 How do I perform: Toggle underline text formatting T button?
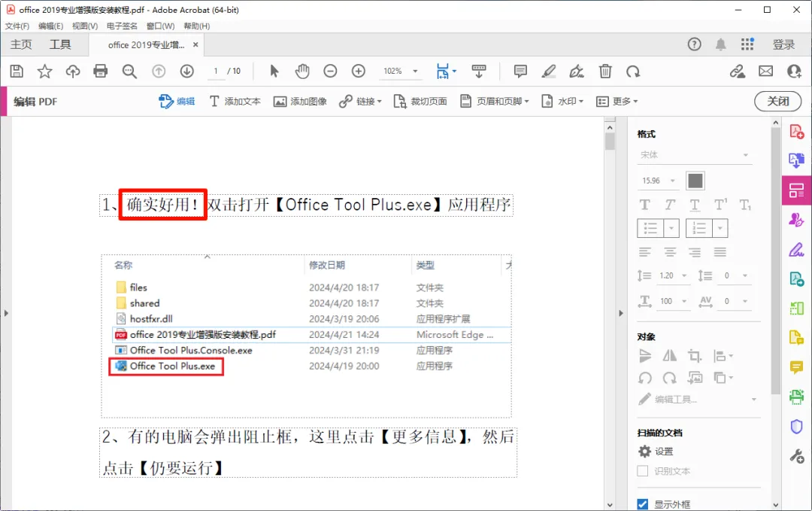[x=695, y=205]
